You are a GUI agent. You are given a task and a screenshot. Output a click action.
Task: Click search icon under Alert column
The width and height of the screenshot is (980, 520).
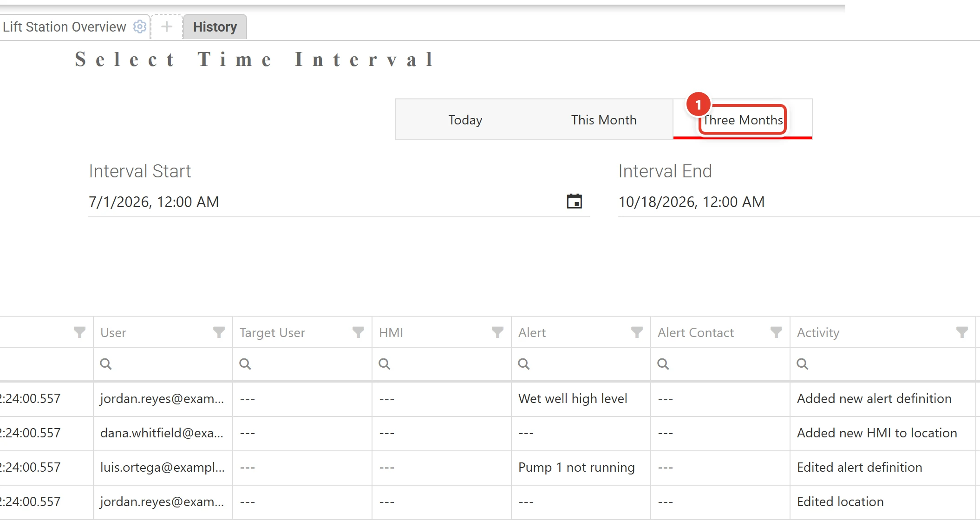(524, 364)
